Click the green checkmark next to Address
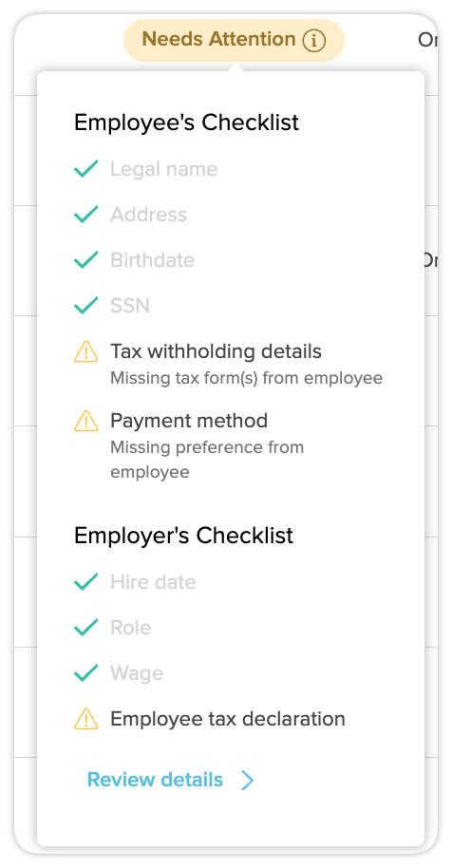Image resolution: width=452 pixels, height=868 pixels. (85, 215)
